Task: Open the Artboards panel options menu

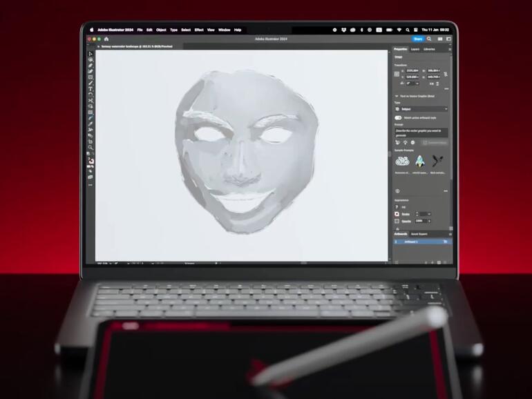Action: 450,234
